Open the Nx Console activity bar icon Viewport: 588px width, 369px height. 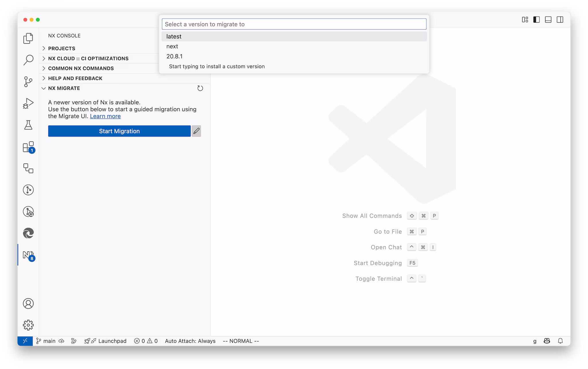pos(28,255)
